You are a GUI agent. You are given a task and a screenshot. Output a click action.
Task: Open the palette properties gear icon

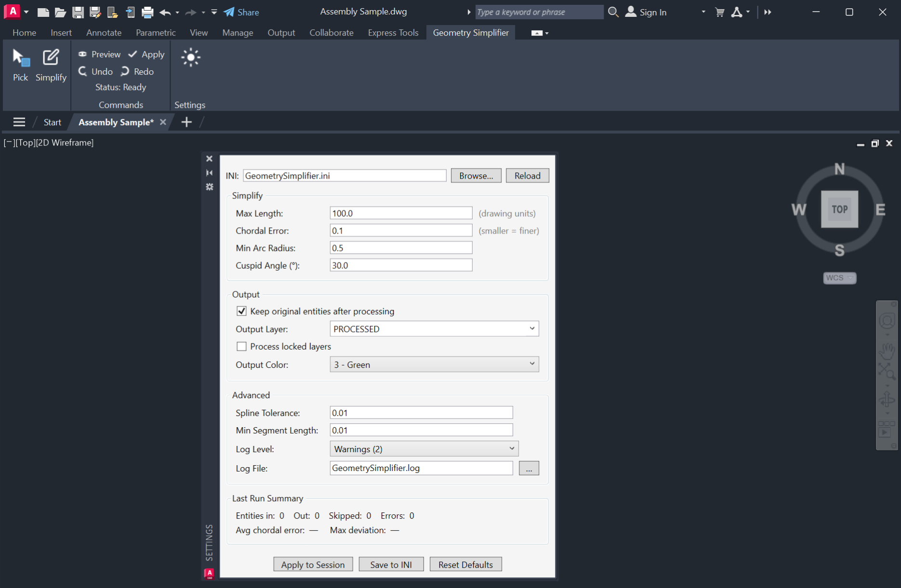(x=209, y=187)
